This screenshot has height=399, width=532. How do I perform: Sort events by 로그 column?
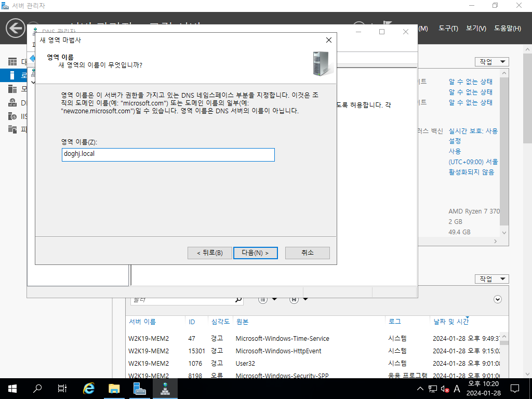point(395,322)
